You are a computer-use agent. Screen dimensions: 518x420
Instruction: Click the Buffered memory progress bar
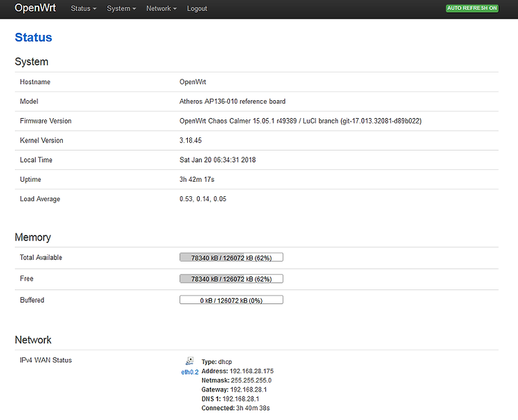tap(231, 300)
